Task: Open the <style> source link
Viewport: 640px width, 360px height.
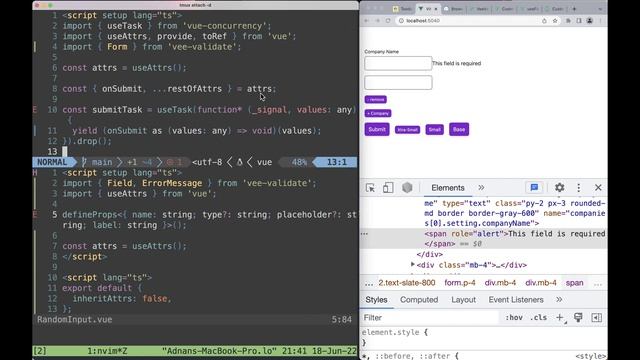Action: coord(591,356)
